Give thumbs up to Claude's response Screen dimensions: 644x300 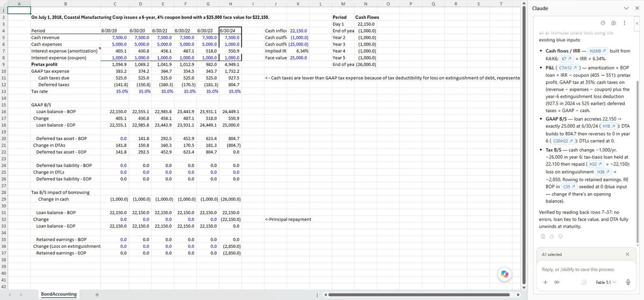coord(551,236)
